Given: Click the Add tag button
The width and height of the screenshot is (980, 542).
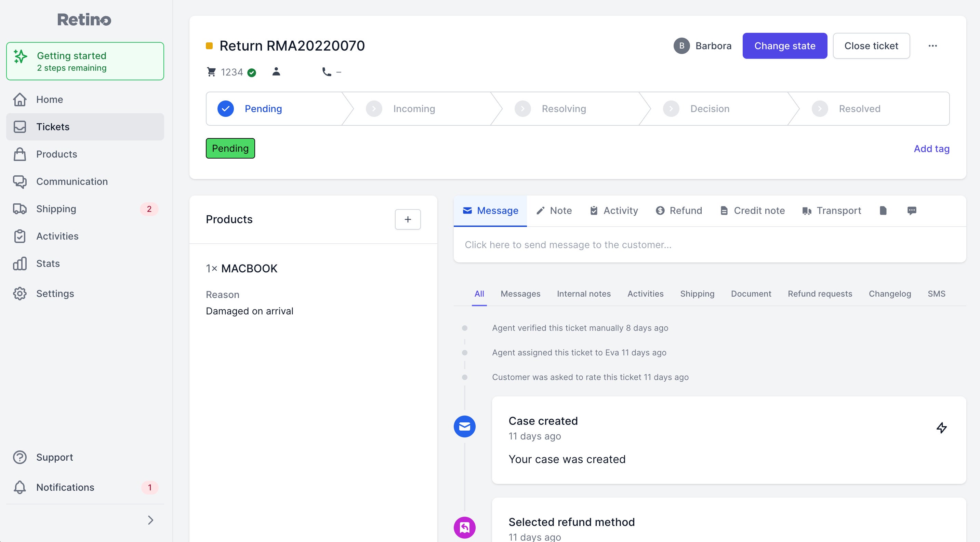Looking at the screenshot, I should click(x=931, y=148).
